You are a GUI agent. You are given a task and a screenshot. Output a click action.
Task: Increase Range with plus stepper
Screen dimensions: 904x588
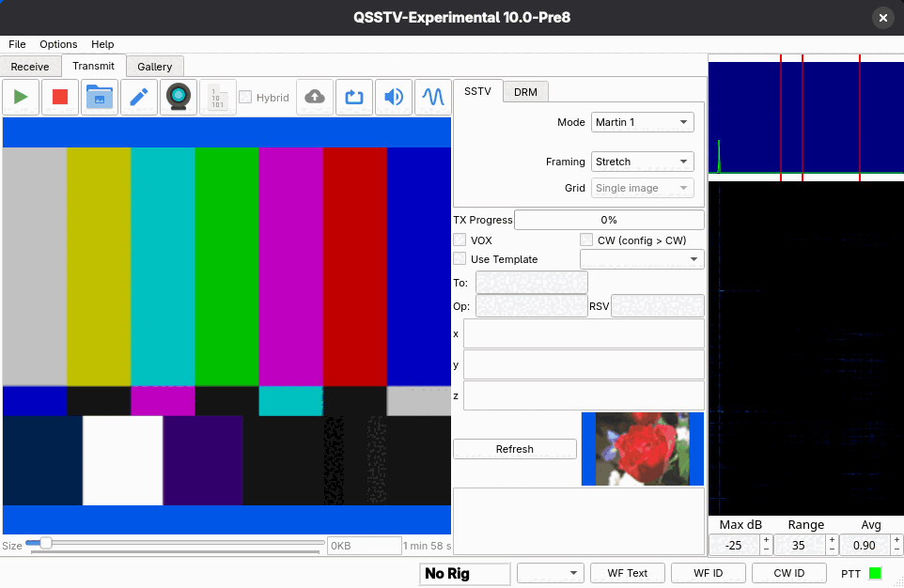[832, 539]
